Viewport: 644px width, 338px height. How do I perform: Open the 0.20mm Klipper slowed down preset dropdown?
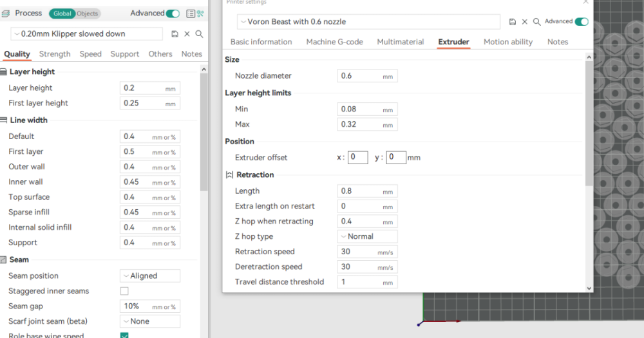(x=86, y=34)
